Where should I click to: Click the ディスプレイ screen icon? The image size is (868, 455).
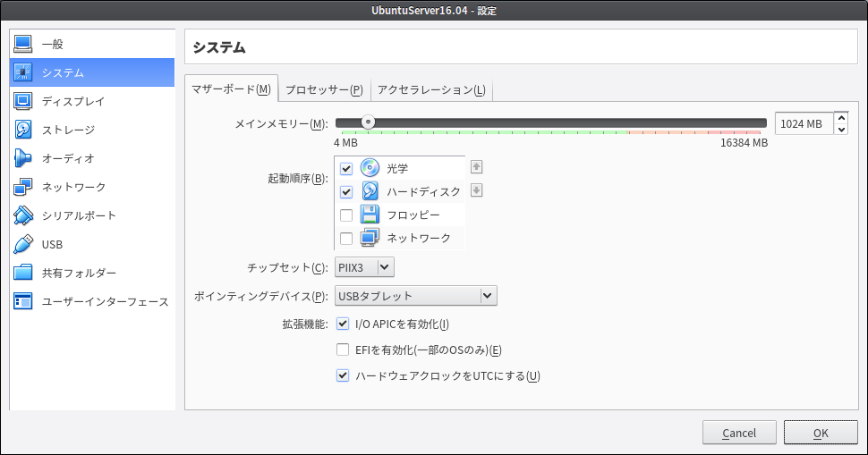click(x=22, y=101)
